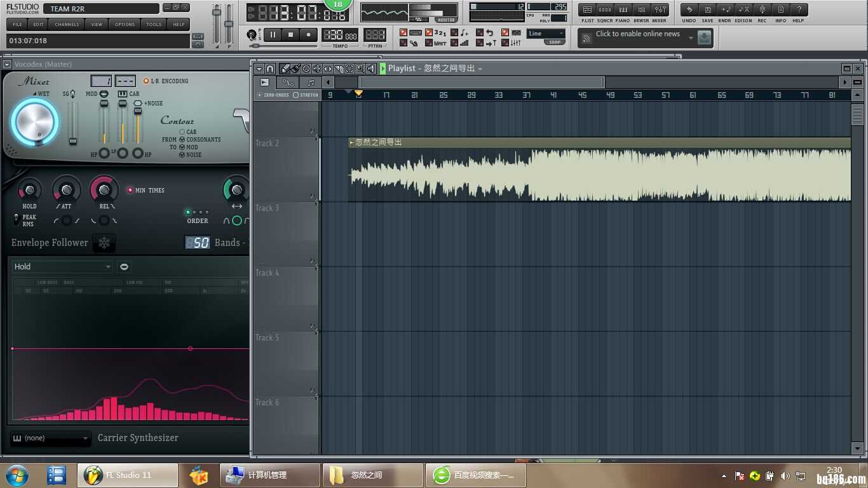Choose the Select tool in Playlist
The image size is (868, 488).
[349, 69]
